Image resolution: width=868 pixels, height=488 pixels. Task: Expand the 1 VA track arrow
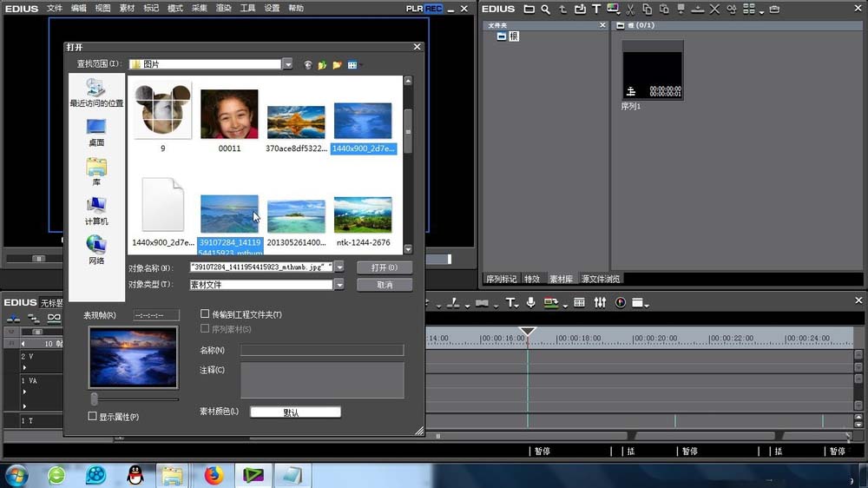[x=24, y=392]
